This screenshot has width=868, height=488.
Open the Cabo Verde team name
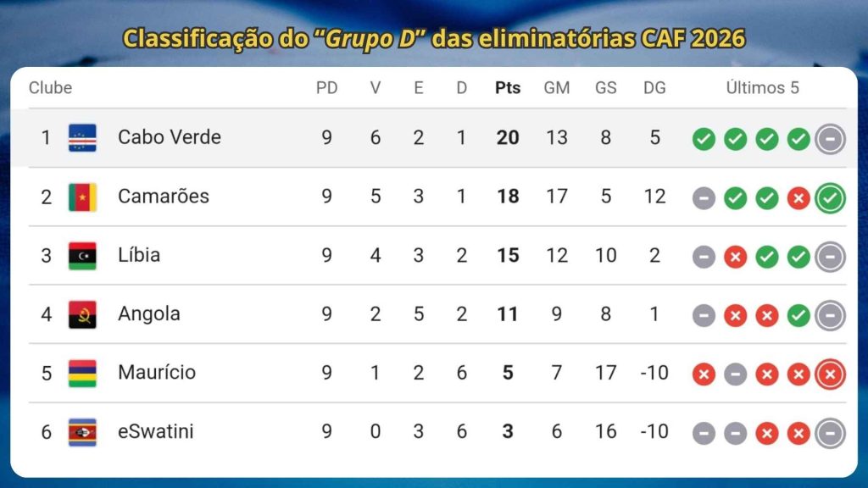click(x=170, y=137)
